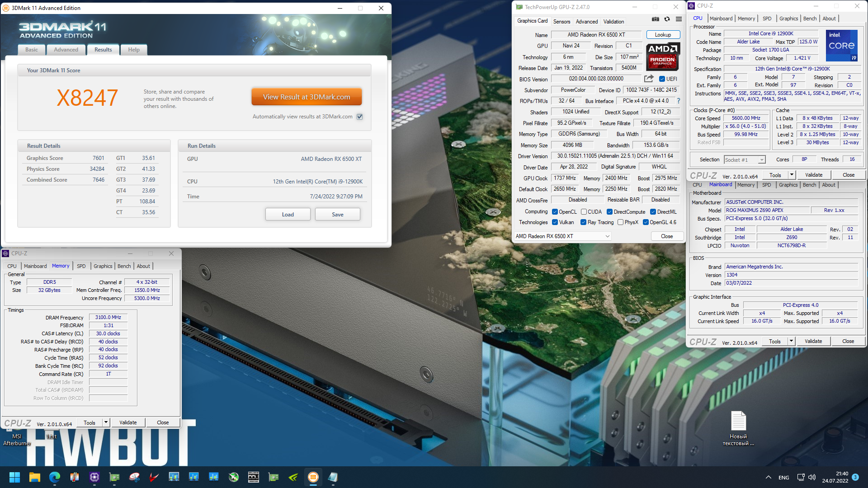Open GPU-Z Validation tab
868x488 pixels.
[613, 22]
